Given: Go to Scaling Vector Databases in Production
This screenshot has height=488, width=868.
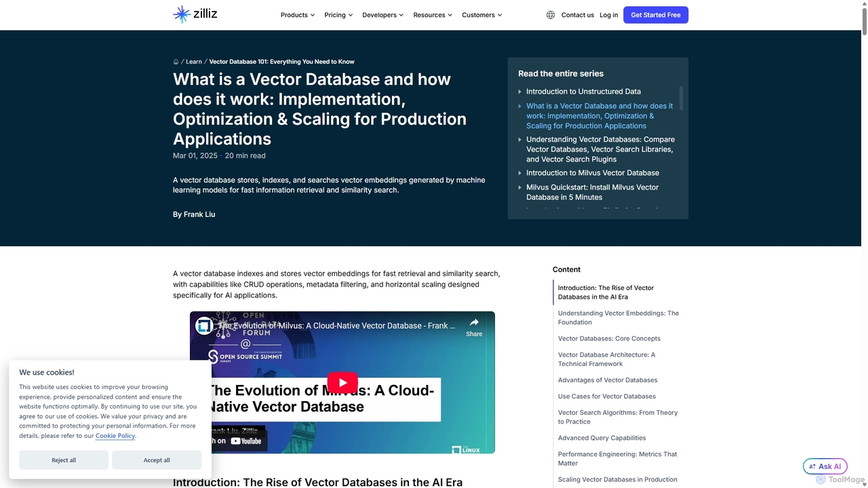Looking at the screenshot, I should (618, 480).
